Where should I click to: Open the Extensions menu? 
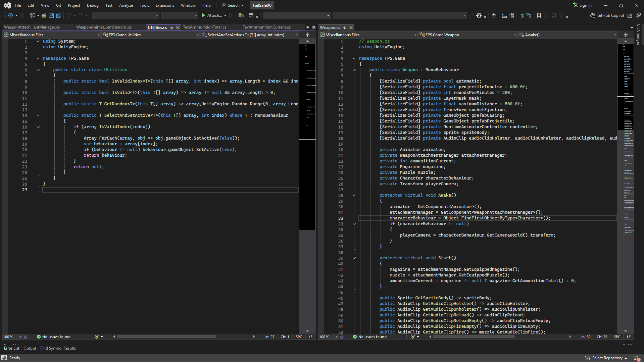click(x=164, y=5)
